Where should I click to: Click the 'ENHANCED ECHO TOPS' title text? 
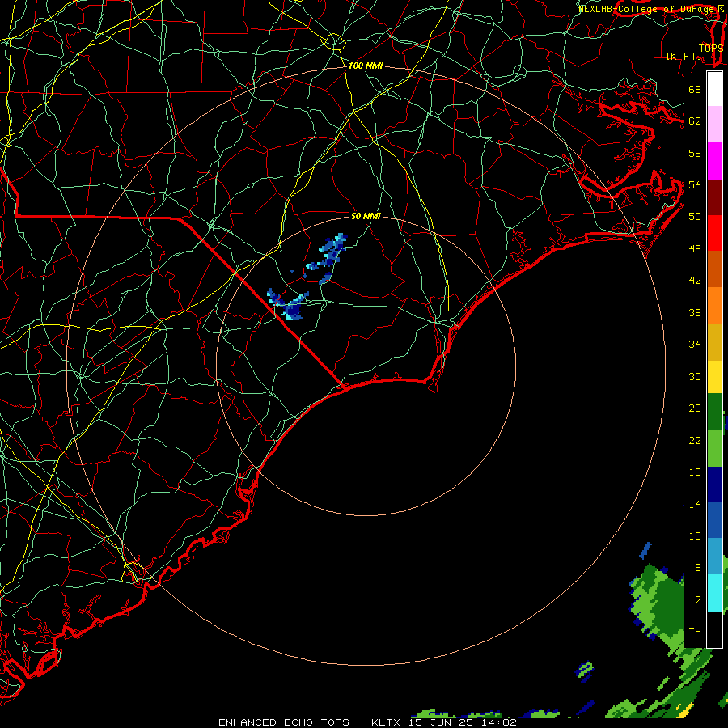pos(284,722)
